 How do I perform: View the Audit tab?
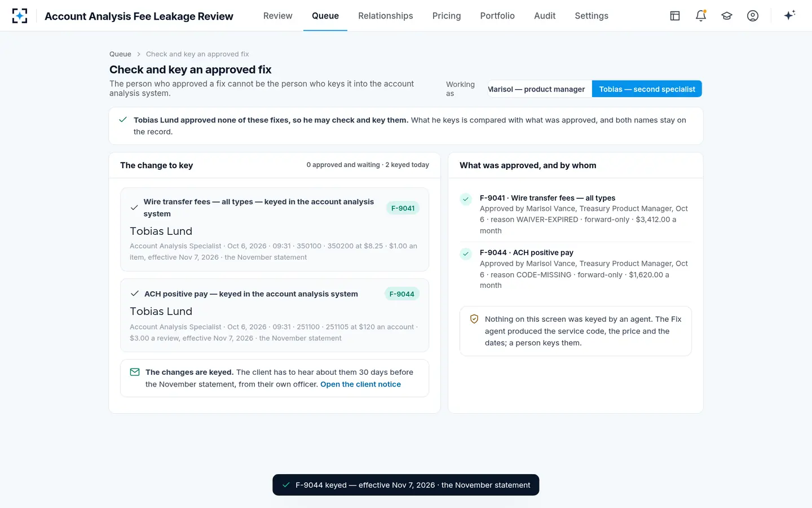pyautogui.click(x=545, y=16)
